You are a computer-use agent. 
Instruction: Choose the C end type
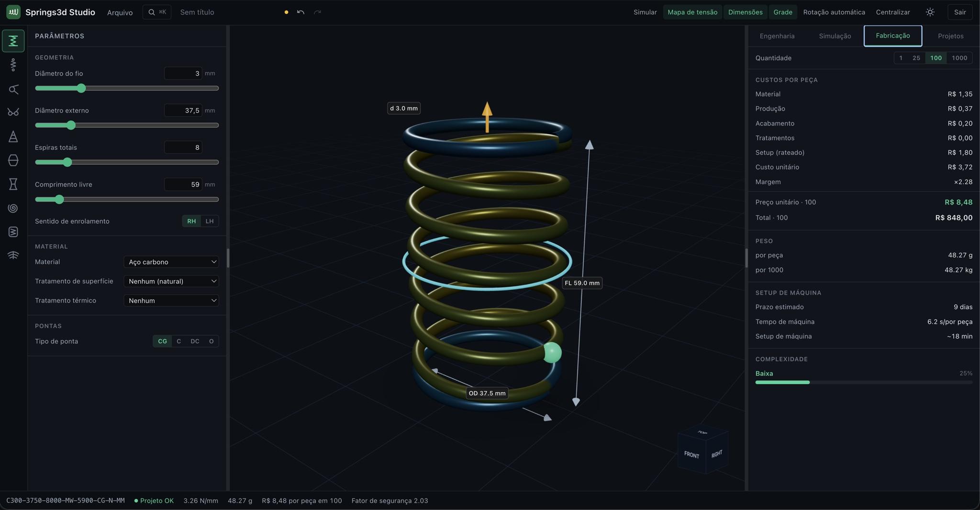pos(179,341)
